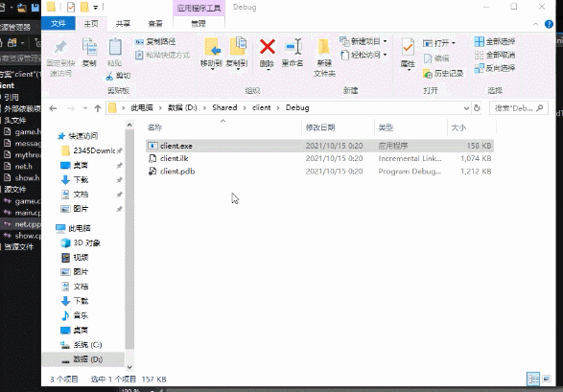Open the File tab
Screen dimensions: 563x392
point(59,24)
